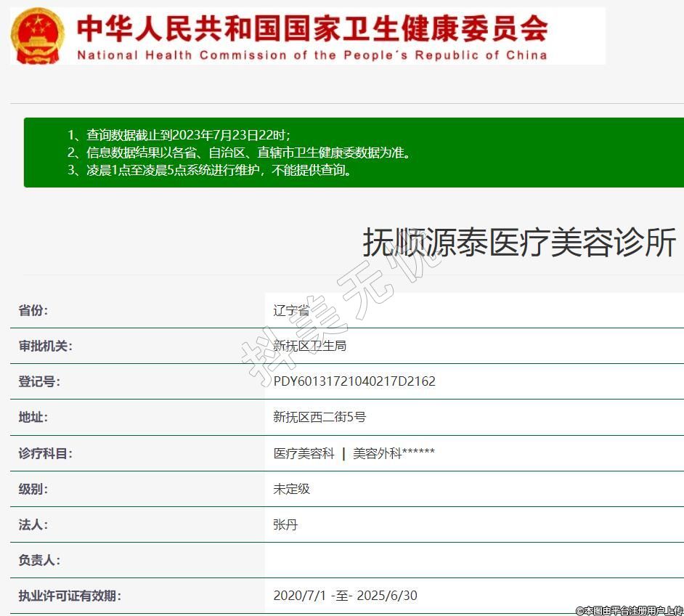Click the 审批机关 row label

pyautogui.click(x=46, y=346)
